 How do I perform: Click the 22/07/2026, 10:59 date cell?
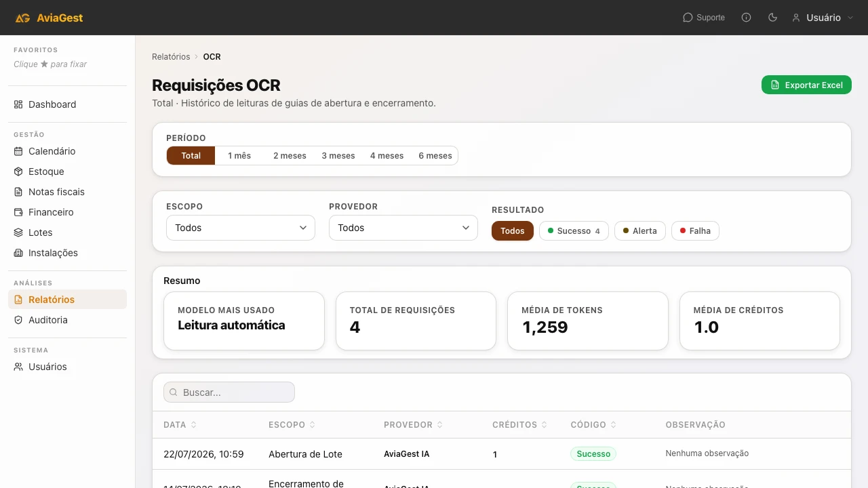coord(203,454)
